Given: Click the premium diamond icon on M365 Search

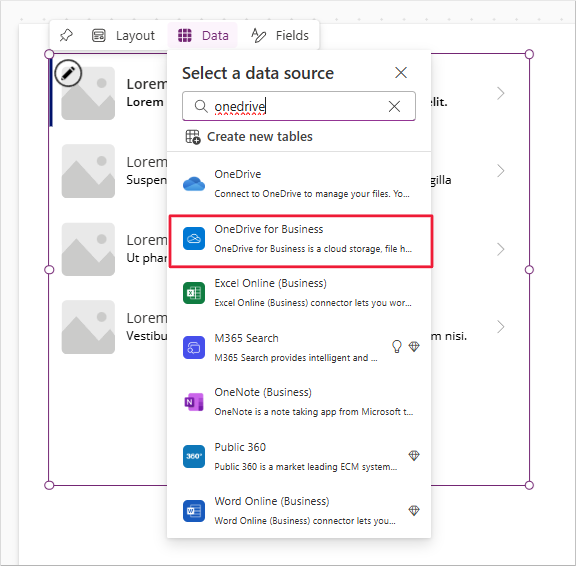Looking at the screenshot, I should pos(414,346).
